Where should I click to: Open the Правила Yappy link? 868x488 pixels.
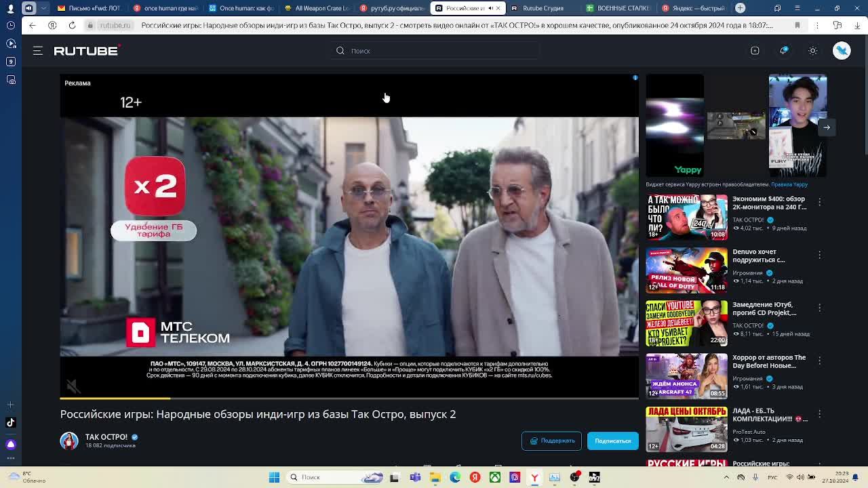point(789,184)
